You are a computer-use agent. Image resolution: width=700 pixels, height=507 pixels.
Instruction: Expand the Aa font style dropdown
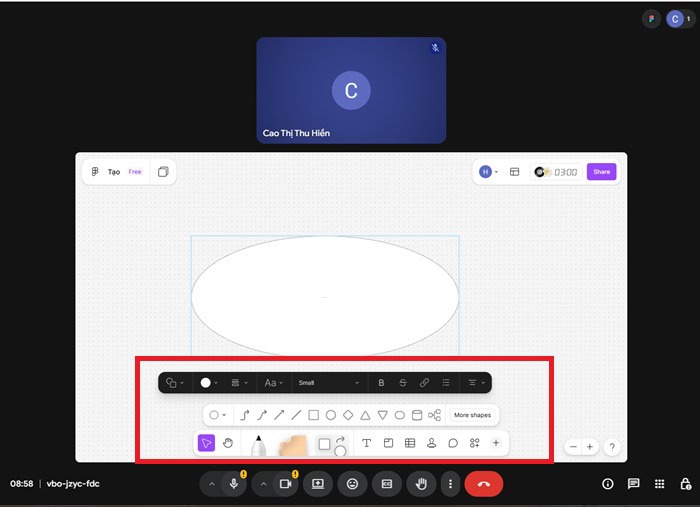[x=273, y=382]
